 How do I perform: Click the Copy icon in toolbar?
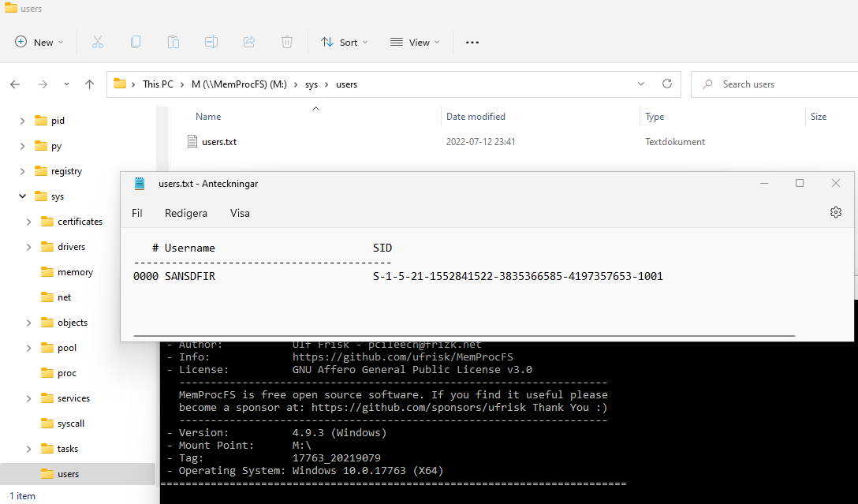136,43
